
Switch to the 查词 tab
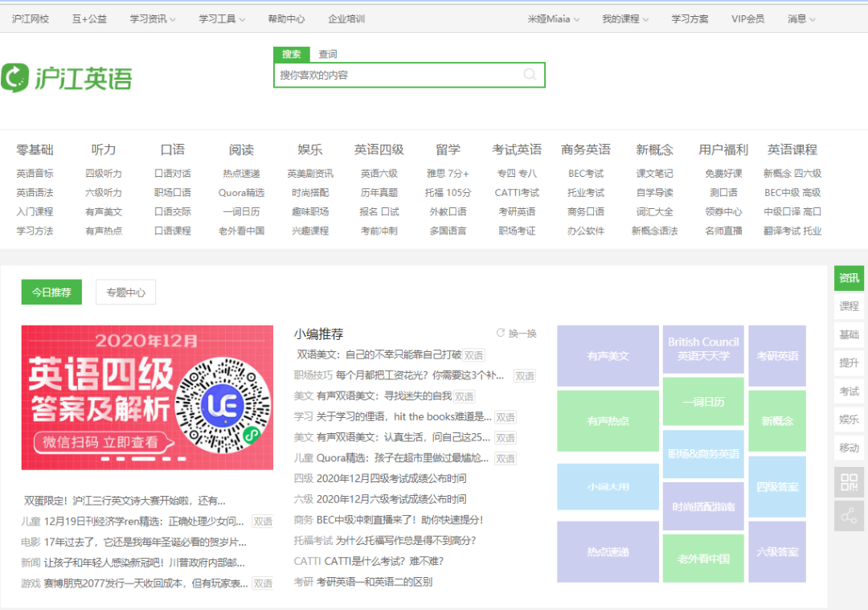pyautogui.click(x=328, y=54)
